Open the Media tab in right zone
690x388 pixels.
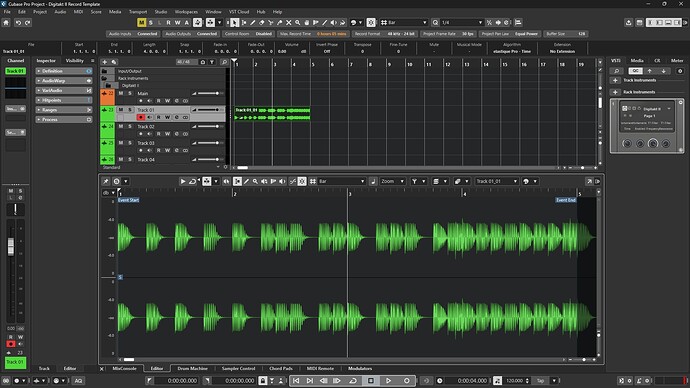(637, 60)
